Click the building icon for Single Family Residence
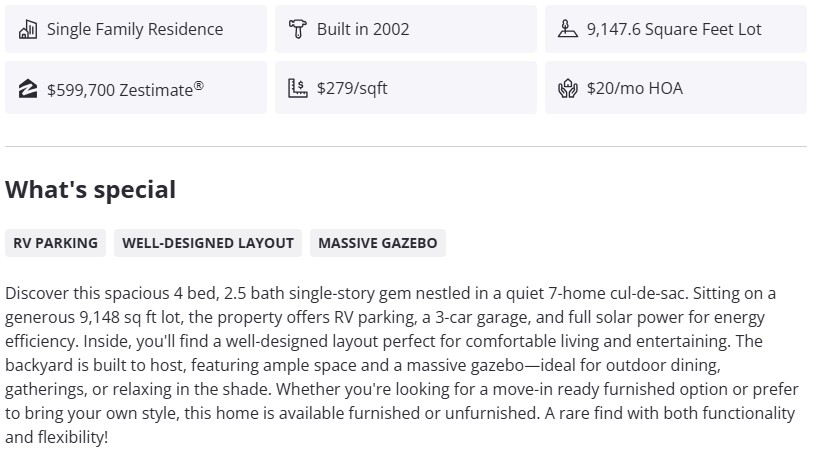838x454 pixels. point(28,29)
